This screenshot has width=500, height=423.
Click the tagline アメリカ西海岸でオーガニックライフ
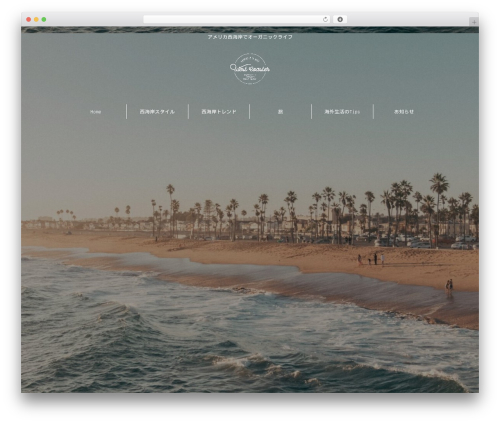[x=250, y=37]
